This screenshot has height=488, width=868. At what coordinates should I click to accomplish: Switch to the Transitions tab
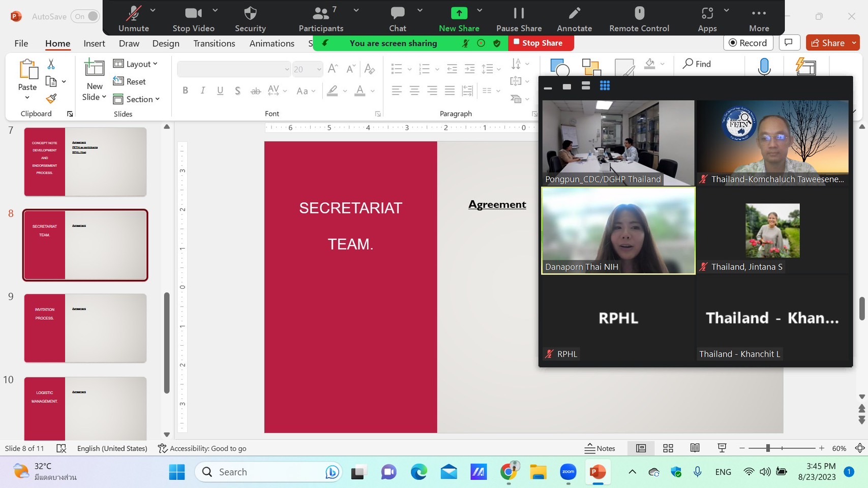click(214, 43)
